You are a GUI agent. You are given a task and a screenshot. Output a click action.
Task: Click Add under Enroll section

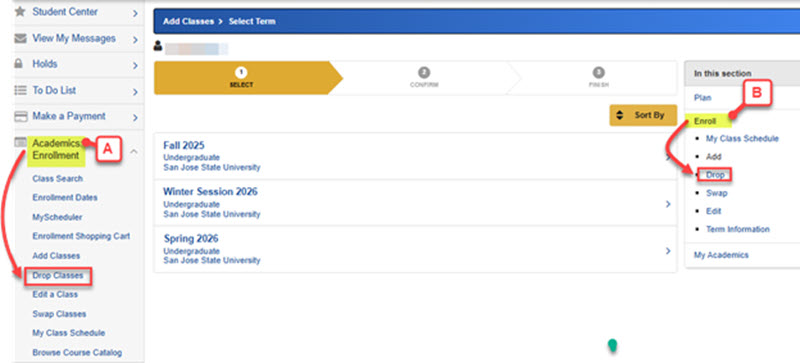[x=714, y=157]
